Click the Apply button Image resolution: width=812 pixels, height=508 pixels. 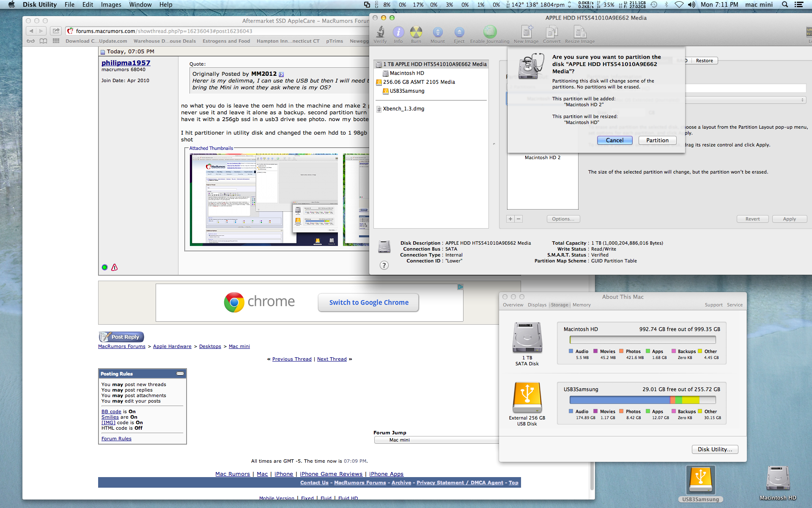pyautogui.click(x=789, y=219)
